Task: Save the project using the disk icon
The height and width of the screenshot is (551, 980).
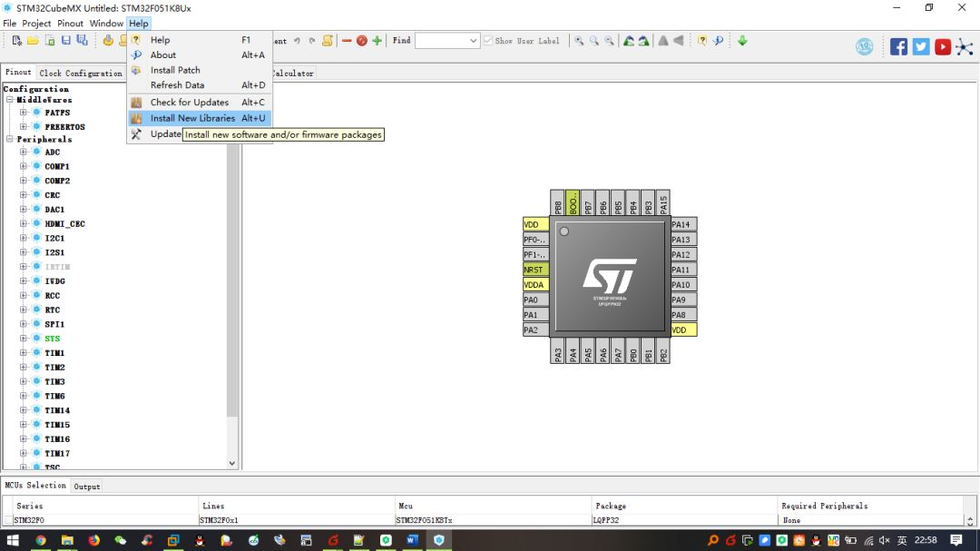Action: pyautogui.click(x=65, y=40)
